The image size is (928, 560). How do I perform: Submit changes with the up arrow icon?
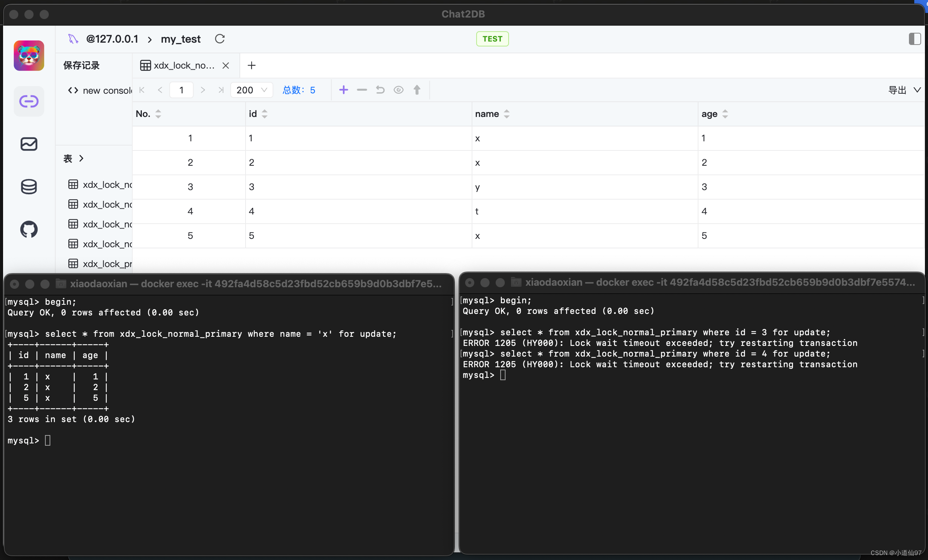pos(417,90)
